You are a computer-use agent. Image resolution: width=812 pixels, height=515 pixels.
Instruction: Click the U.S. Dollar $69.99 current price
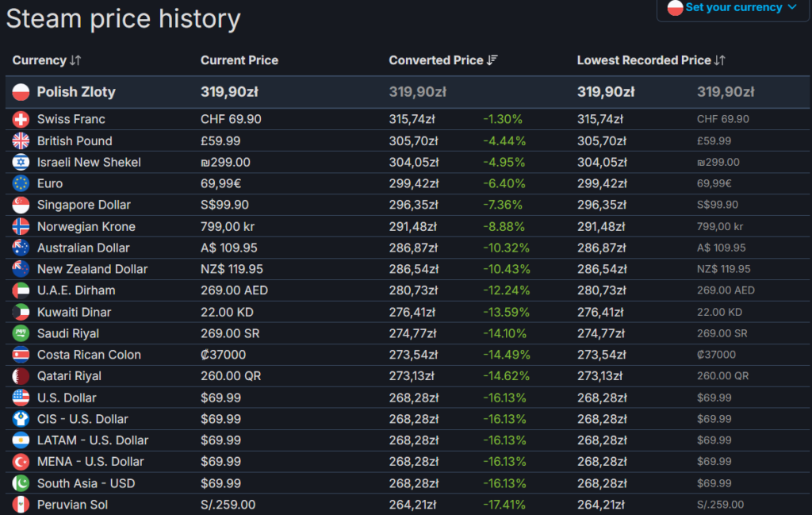pyautogui.click(x=220, y=398)
